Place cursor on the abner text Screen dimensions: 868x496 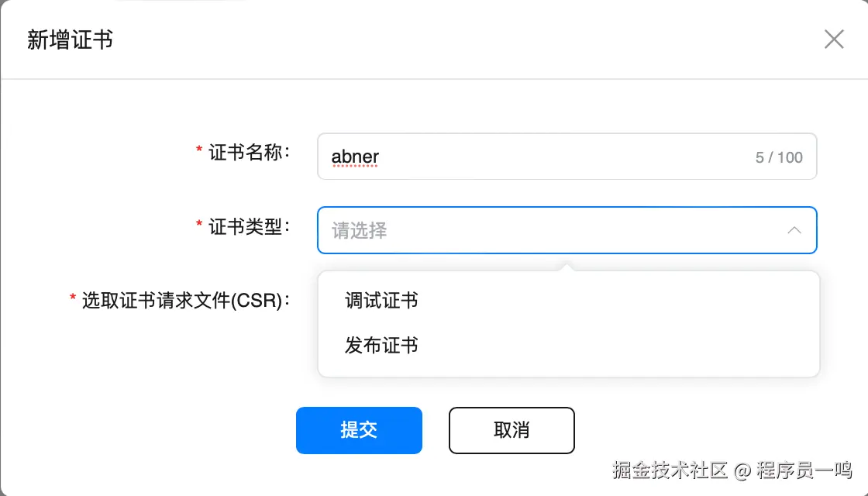point(355,157)
